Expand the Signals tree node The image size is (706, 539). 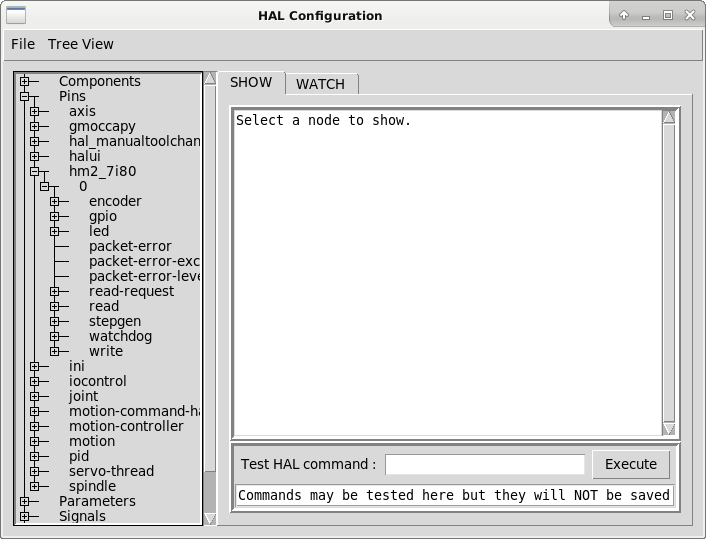[24, 516]
